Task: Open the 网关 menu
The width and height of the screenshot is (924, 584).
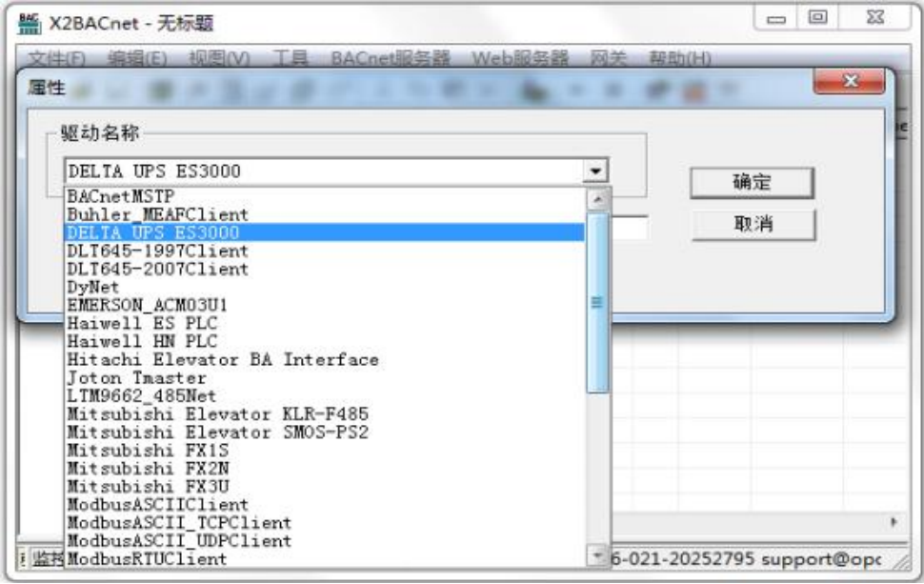Action: tap(608, 58)
